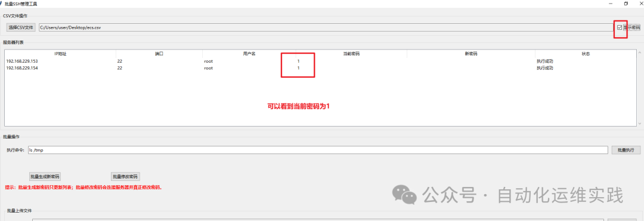Click current password of 192.168.229.153
Screen dimensions: 644x221
coord(299,62)
